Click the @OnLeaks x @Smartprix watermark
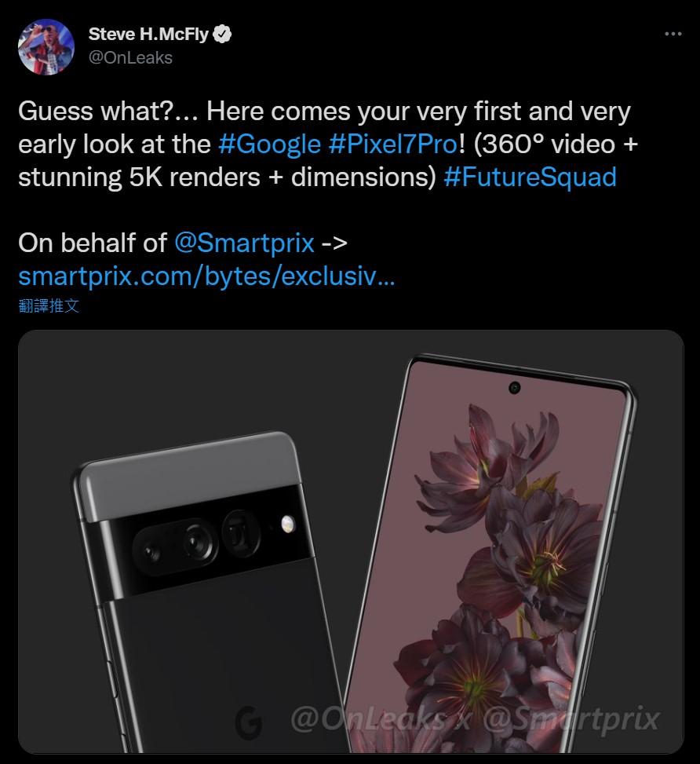The image size is (700, 764). (x=475, y=718)
